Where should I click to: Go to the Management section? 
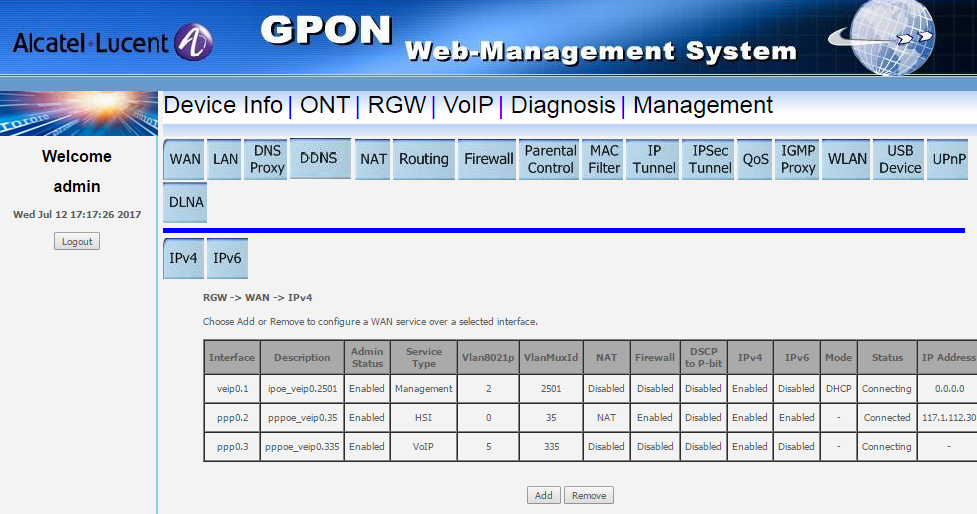point(702,105)
